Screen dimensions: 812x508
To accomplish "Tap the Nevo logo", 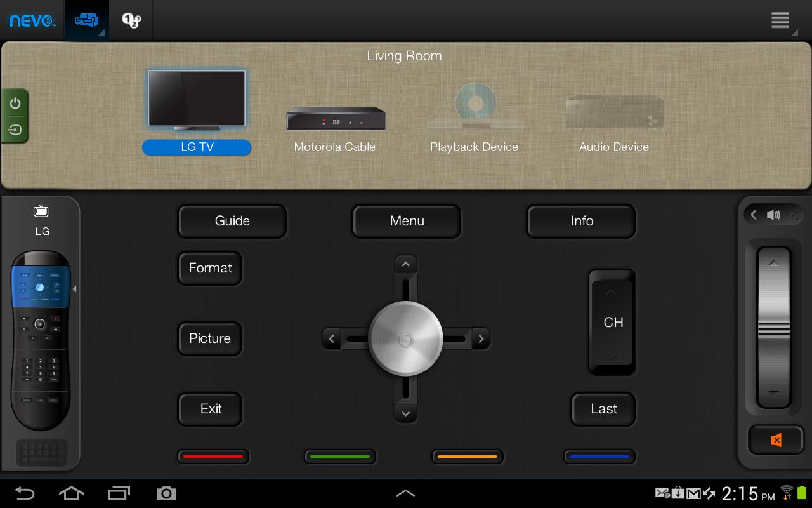I will click(x=32, y=20).
